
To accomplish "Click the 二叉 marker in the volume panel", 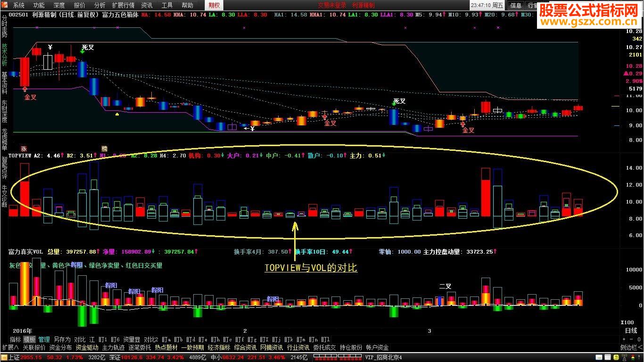I will [x=445, y=286].
